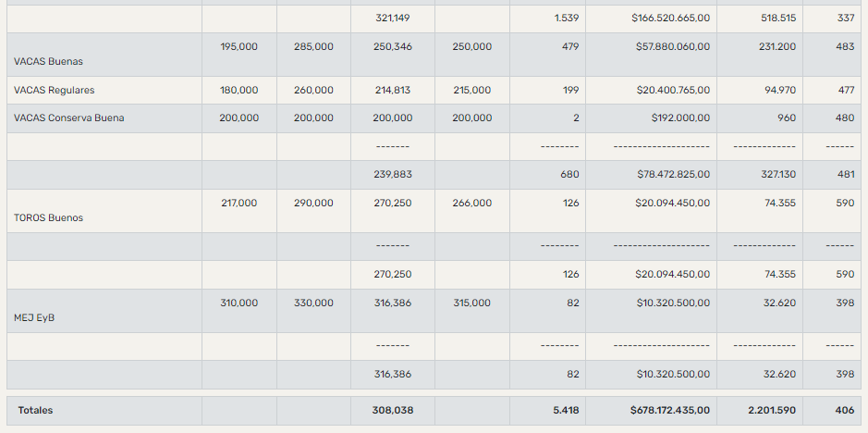
Task: Click the VACAS Buenas row label
Action: tap(48, 61)
